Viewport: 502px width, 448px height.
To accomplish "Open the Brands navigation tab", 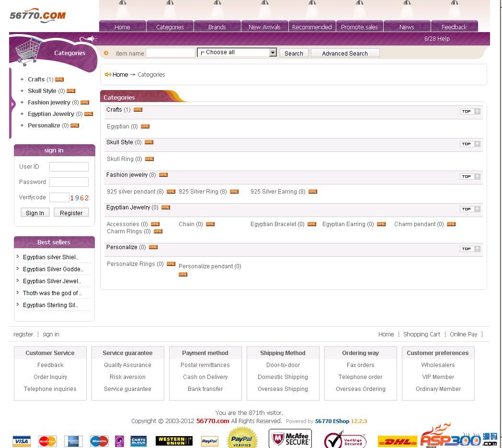I will tap(217, 27).
